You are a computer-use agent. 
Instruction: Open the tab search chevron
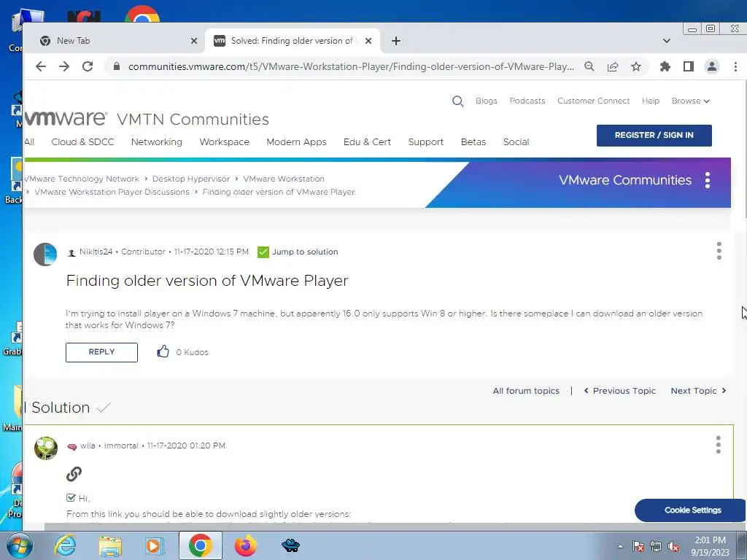pyautogui.click(x=667, y=41)
